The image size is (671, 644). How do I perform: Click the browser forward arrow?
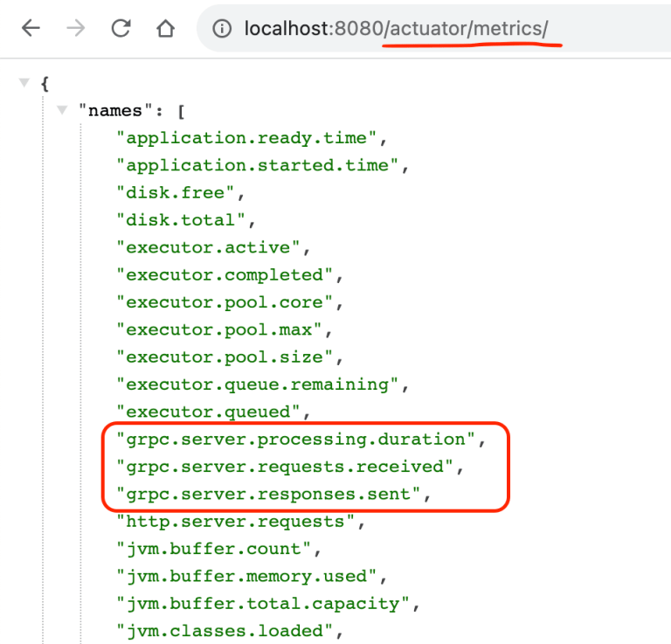click(76, 29)
